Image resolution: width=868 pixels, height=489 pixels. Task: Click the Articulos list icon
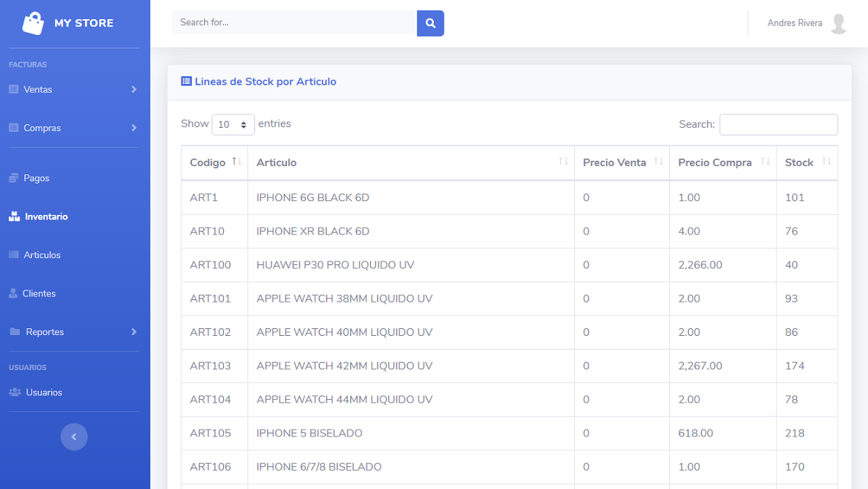[x=14, y=255]
